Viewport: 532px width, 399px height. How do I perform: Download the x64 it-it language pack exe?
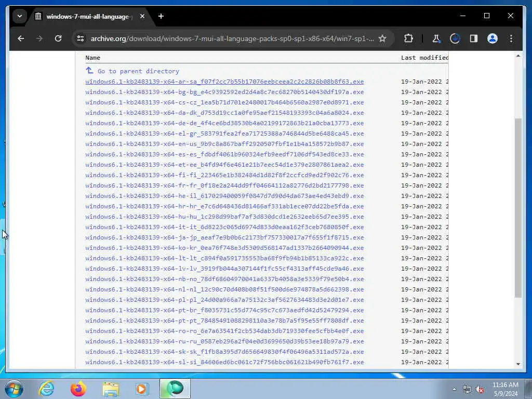(224, 227)
